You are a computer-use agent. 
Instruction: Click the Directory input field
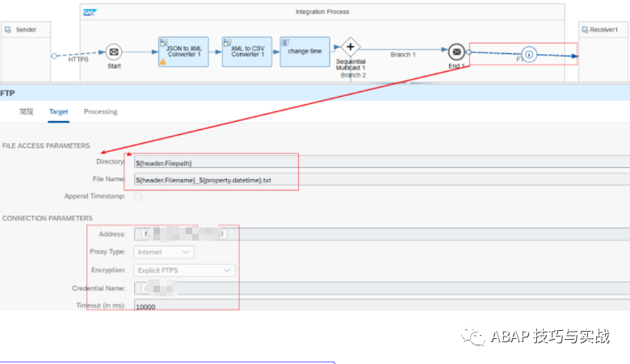click(x=380, y=163)
